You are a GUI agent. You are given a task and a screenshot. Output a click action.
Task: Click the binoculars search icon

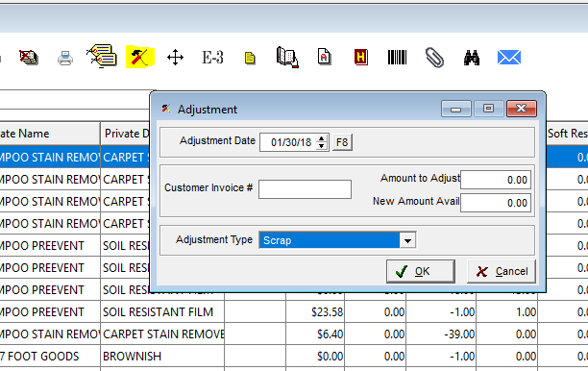(472, 58)
